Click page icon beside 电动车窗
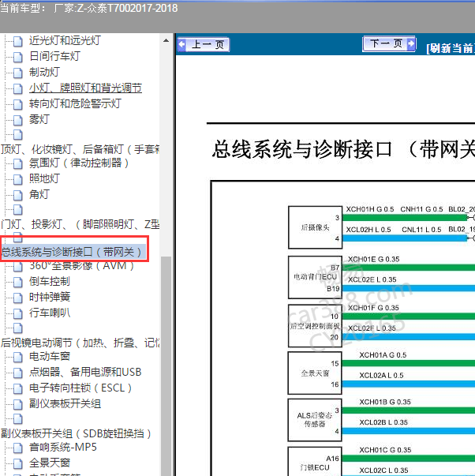Viewport: 475px width, 476px height. pos(18,357)
